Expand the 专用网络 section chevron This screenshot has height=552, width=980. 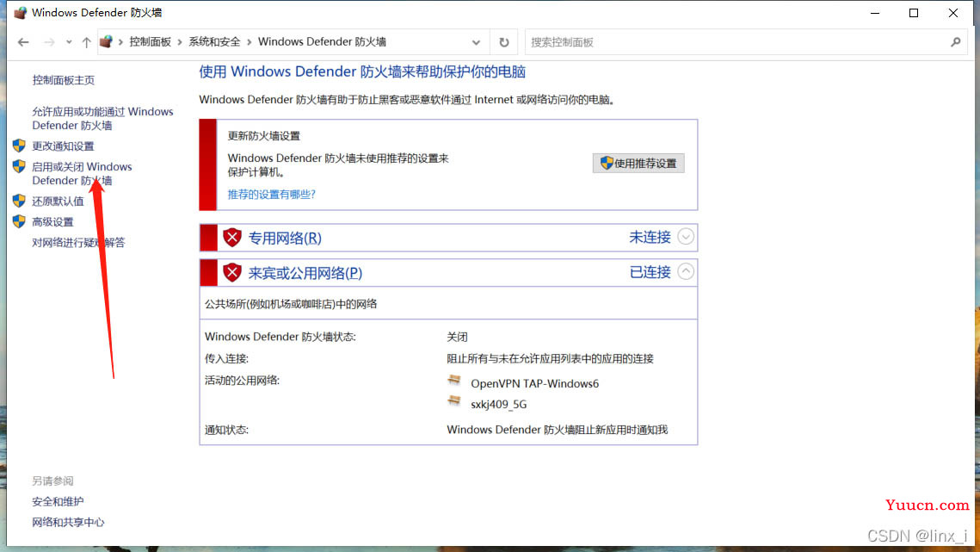pyautogui.click(x=686, y=237)
